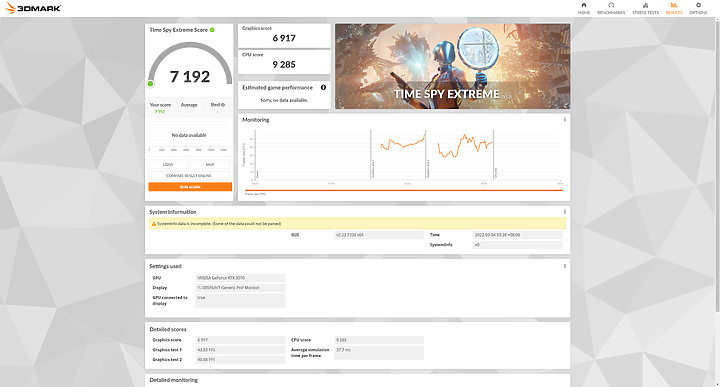Viewport: 720px width, 387px height.
Task: Click the GPU connected to display value true
Action: point(240,300)
